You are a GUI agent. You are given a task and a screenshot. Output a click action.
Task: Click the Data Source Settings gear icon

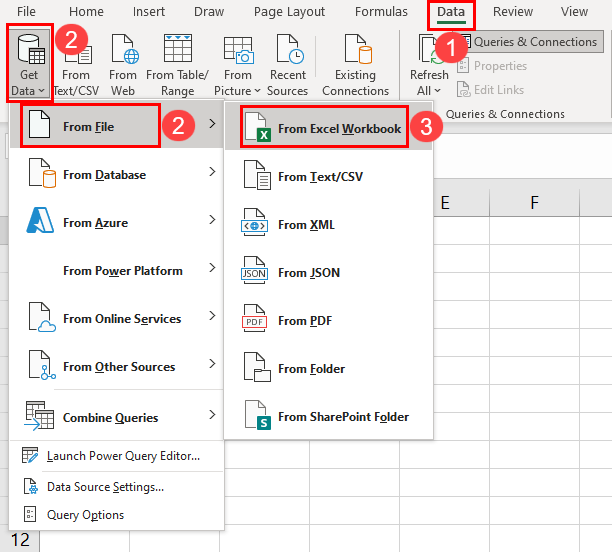click(30, 486)
